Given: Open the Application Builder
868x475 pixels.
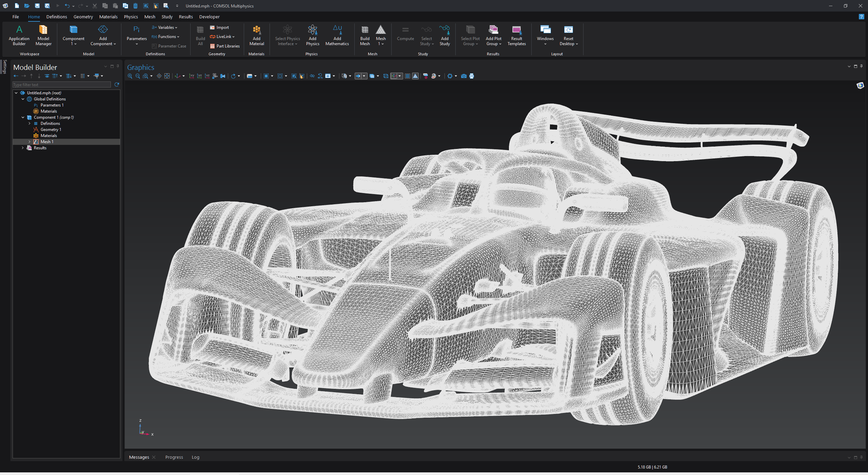Looking at the screenshot, I should tap(19, 35).
